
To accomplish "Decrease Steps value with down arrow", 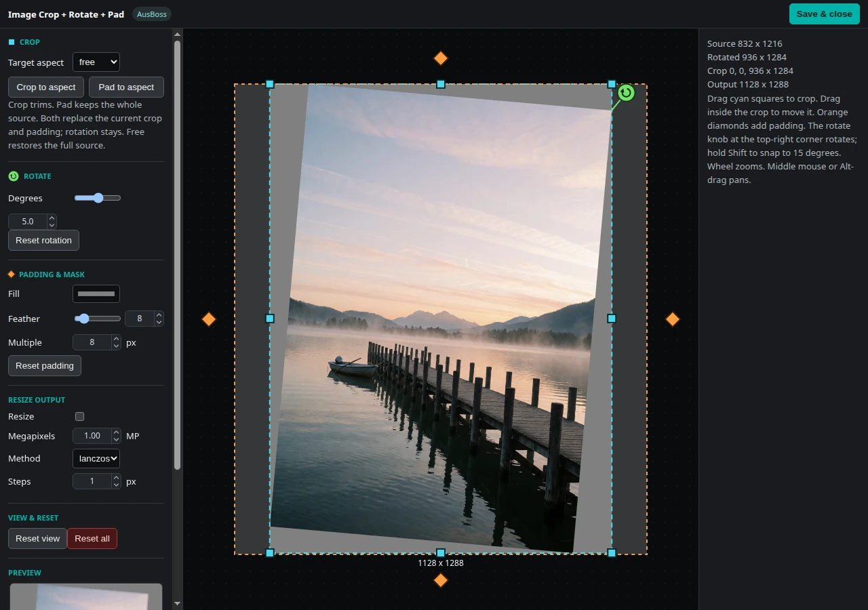I will (x=117, y=485).
